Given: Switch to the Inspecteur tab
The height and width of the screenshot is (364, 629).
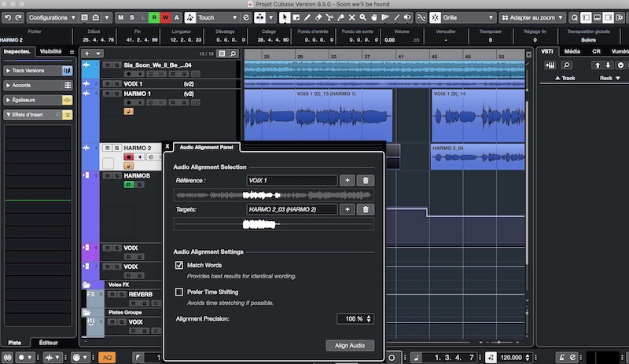Looking at the screenshot, I should point(17,51).
